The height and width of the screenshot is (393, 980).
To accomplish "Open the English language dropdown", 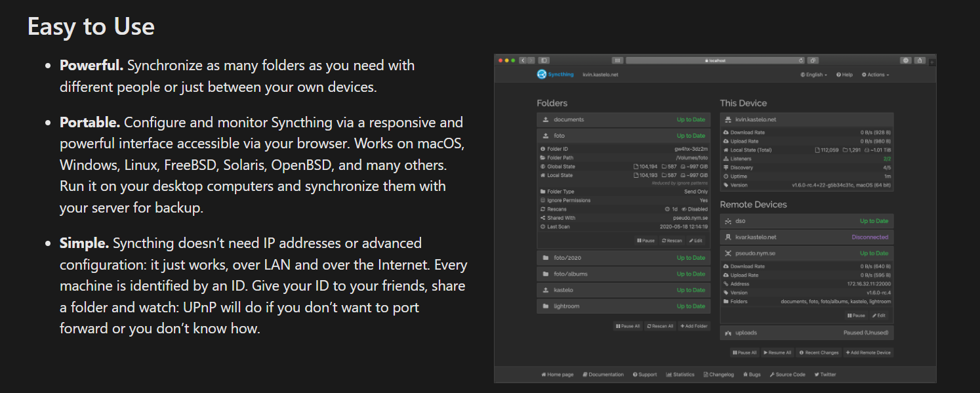I will (x=814, y=75).
